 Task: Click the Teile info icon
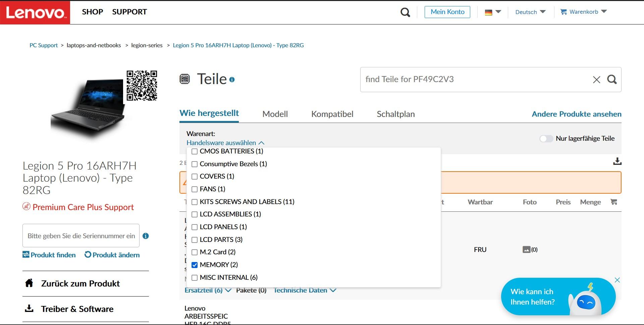point(232,80)
